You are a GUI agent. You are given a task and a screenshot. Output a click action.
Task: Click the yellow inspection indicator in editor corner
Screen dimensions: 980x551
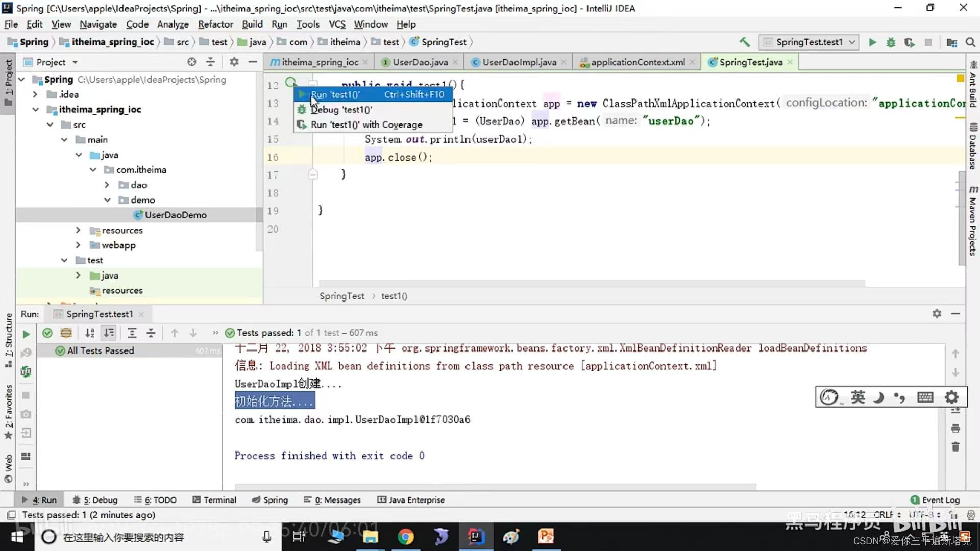coord(960,79)
